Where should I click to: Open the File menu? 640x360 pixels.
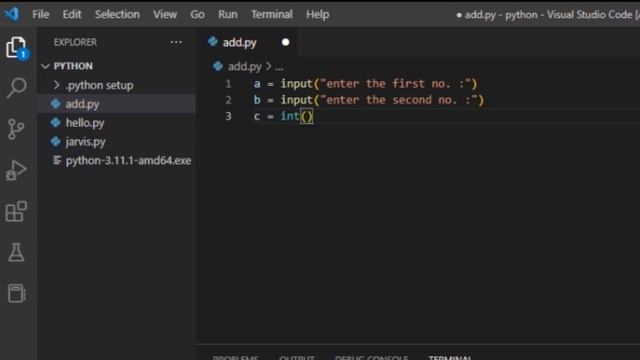point(41,14)
